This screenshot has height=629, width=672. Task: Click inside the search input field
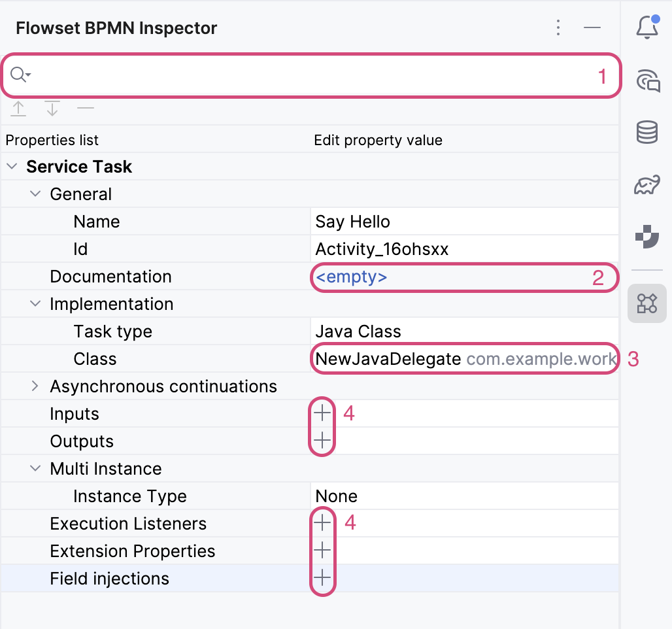point(261,75)
